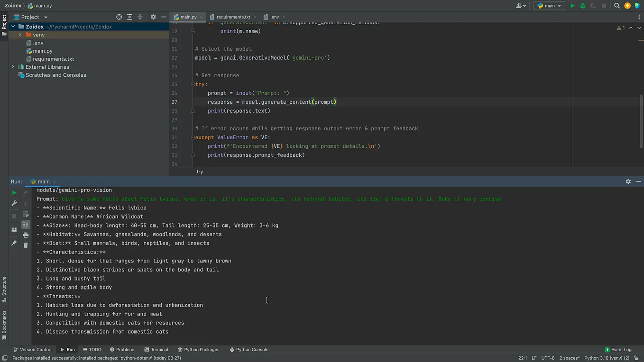Print the run console output
The image size is (644, 362).
(x=26, y=235)
